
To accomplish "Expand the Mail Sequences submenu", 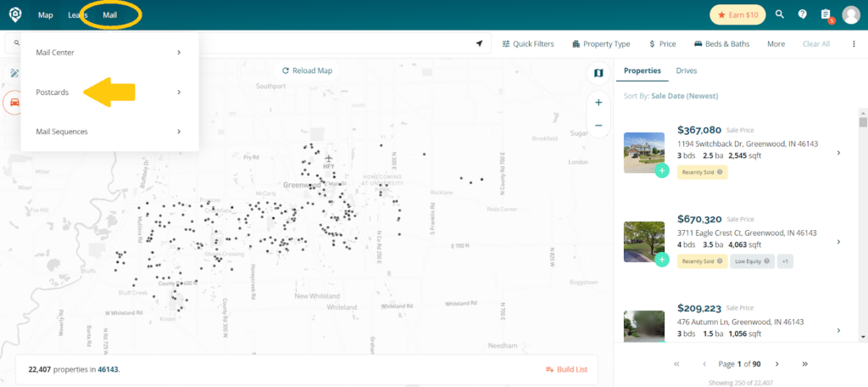I will click(109, 132).
